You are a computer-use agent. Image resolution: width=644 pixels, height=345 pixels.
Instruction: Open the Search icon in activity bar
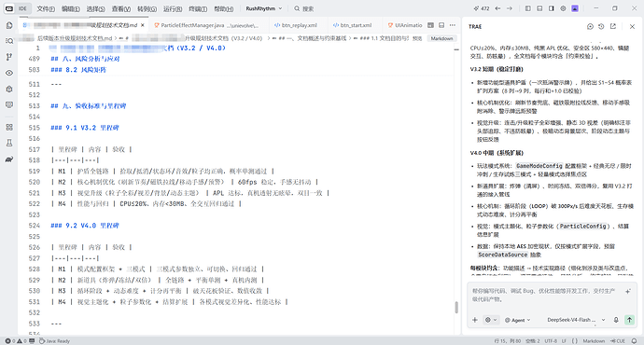pos(9,41)
